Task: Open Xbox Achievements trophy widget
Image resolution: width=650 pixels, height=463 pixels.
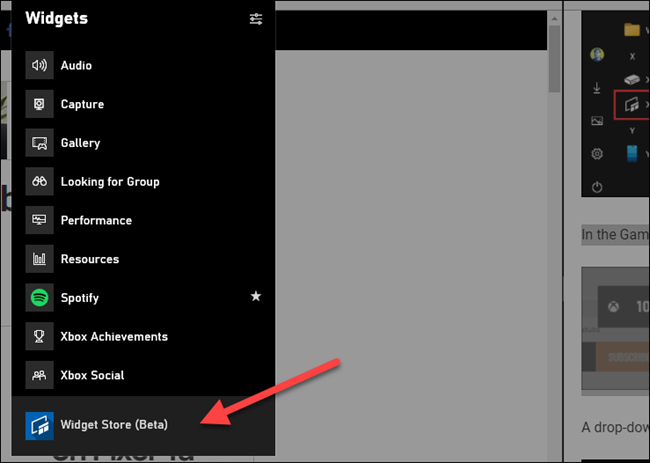Action: [113, 337]
